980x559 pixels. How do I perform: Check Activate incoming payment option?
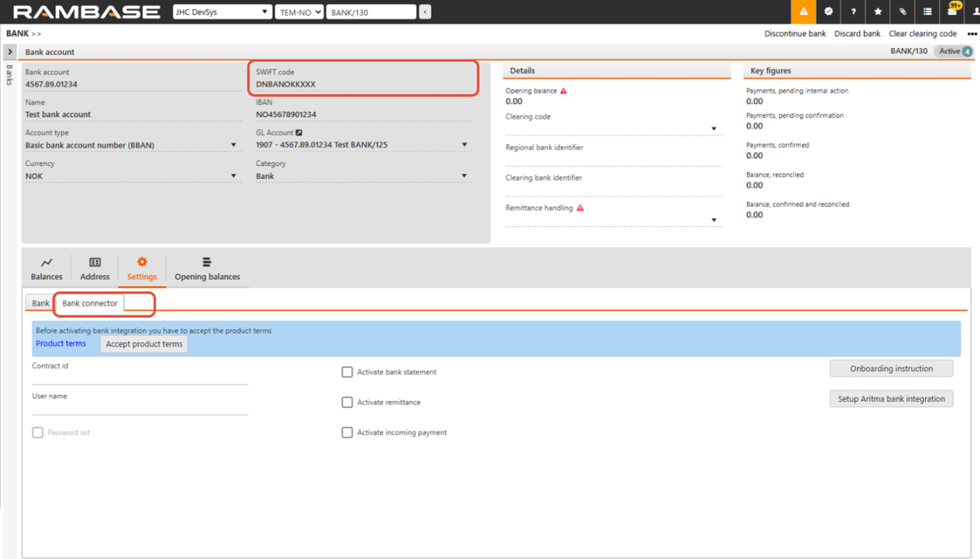point(347,432)
